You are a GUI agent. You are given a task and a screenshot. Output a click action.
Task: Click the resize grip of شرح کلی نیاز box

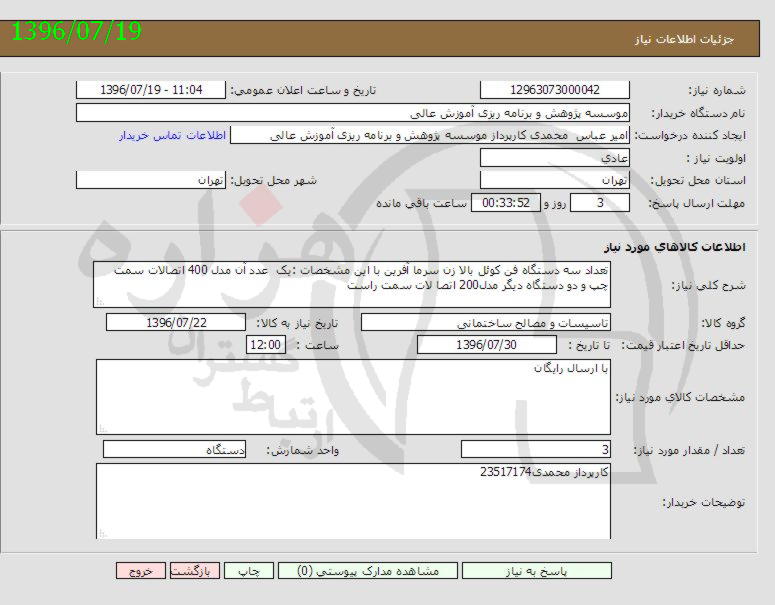tap(100, 301)
